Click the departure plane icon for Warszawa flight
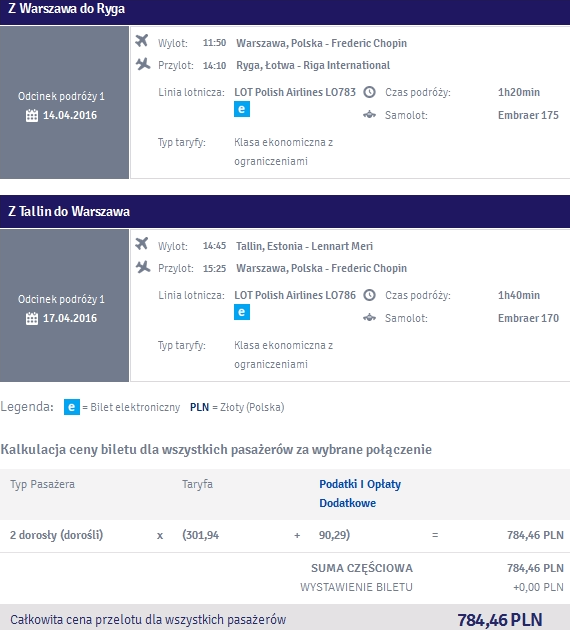Viewport: 570px width, 630px height. pyautogui.click(x=142, y=41)
